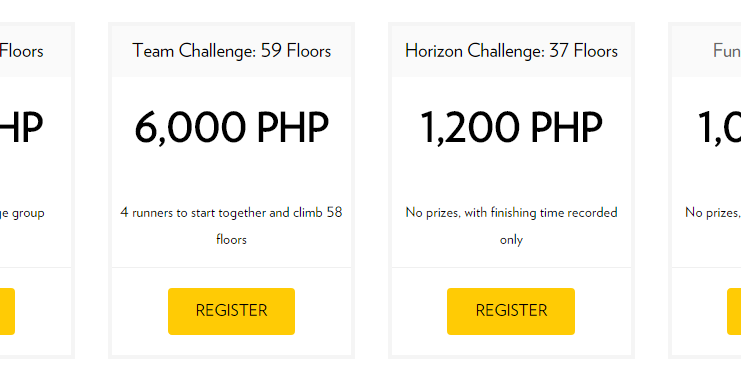
Task: Click the 1,200 PHP price
Action: click(x=511, y=128)
